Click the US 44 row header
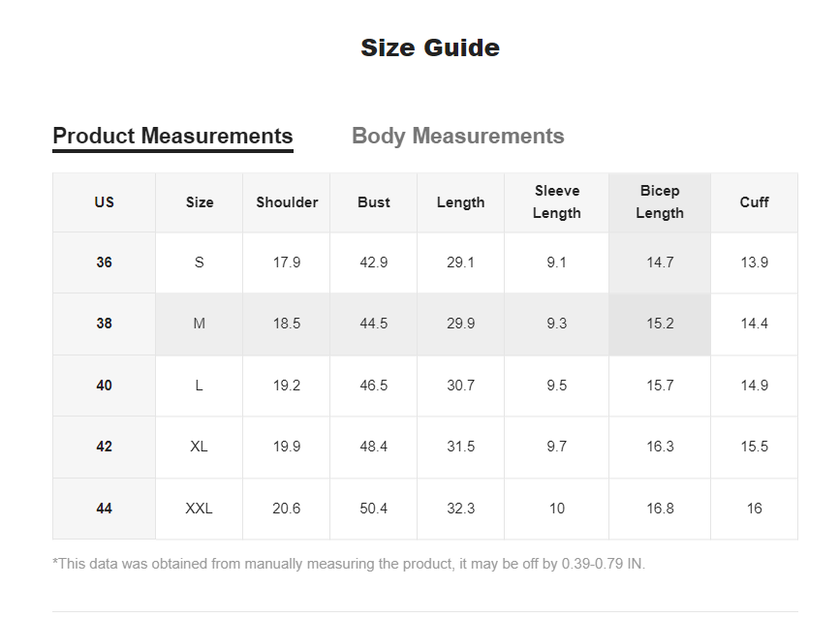Viewport: 840px width, 618px height. click(x=104, y=509)
